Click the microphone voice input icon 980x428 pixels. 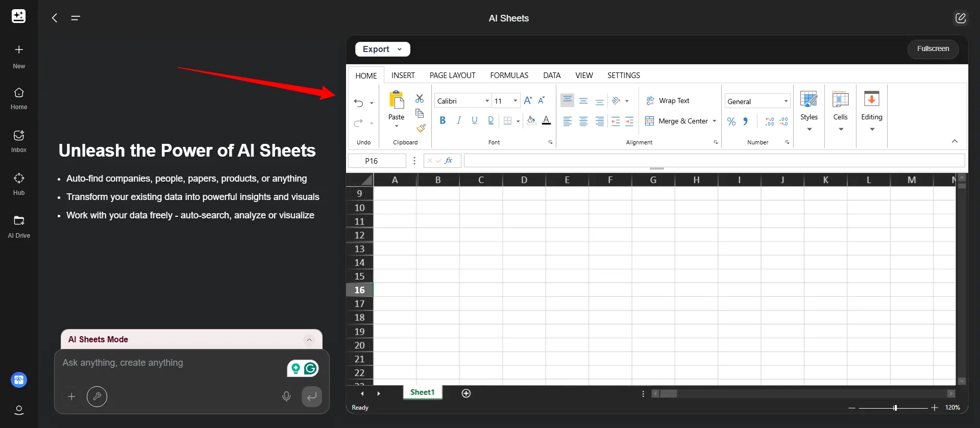coord(286,396)
